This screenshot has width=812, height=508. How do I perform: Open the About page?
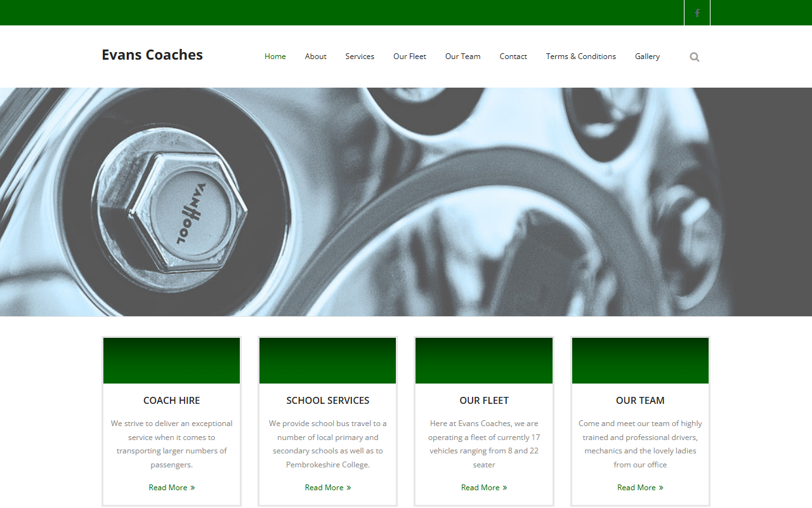point(315,57)
